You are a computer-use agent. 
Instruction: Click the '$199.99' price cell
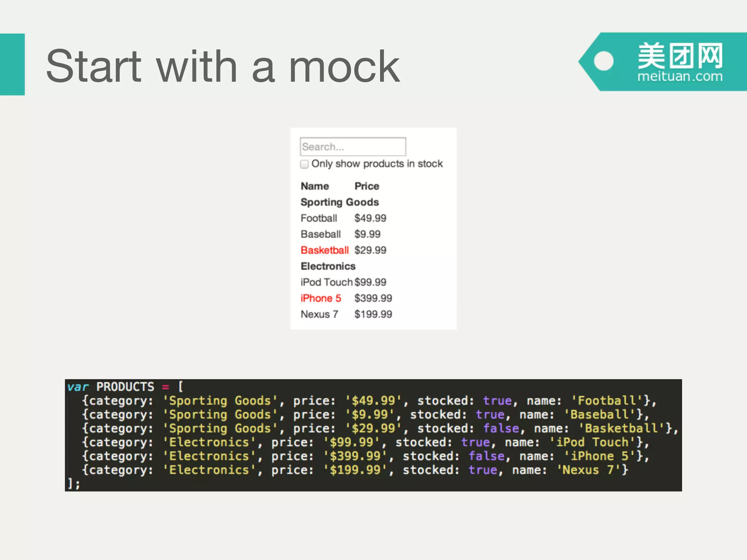click(x=373, y=314)
